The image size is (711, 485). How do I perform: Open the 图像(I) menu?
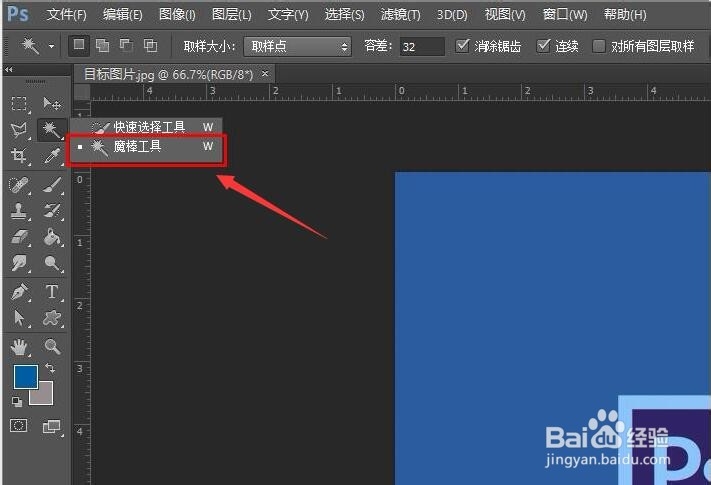point(177,15)
